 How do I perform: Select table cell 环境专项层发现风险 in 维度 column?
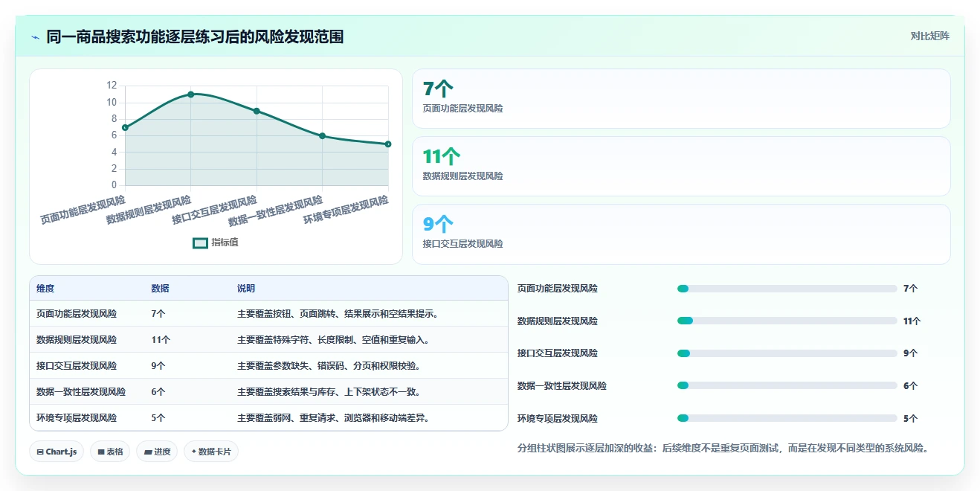point(77,418)
